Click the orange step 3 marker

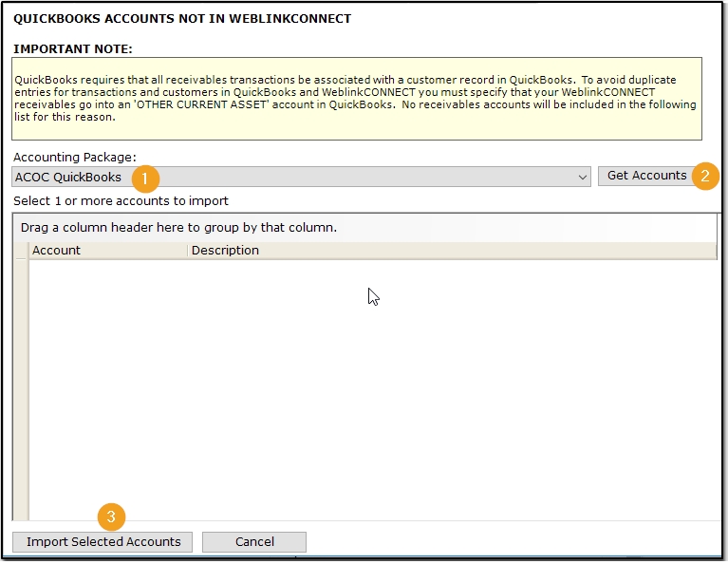(x=111, y=517)
